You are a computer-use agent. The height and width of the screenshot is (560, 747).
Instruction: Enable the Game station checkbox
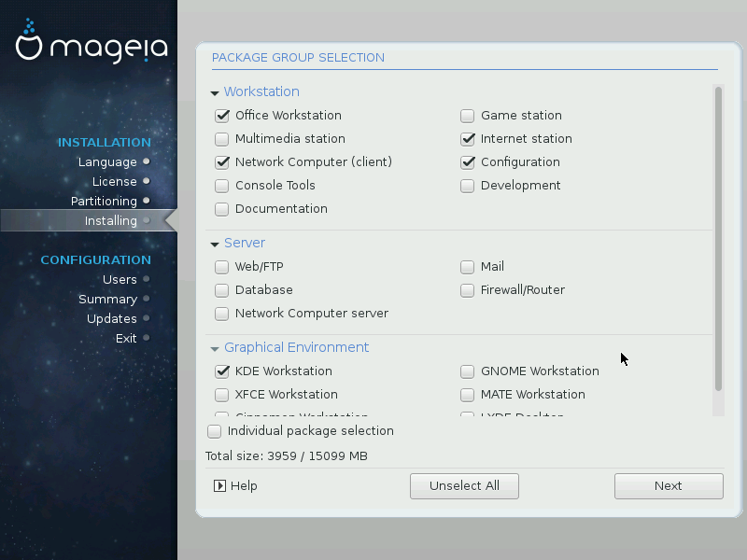468,116
